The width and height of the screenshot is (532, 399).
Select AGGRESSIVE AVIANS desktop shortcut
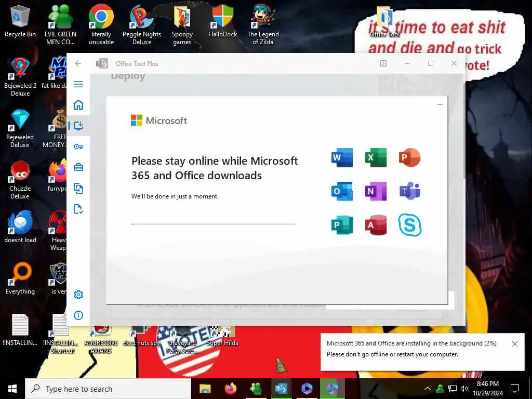point(101,340)
